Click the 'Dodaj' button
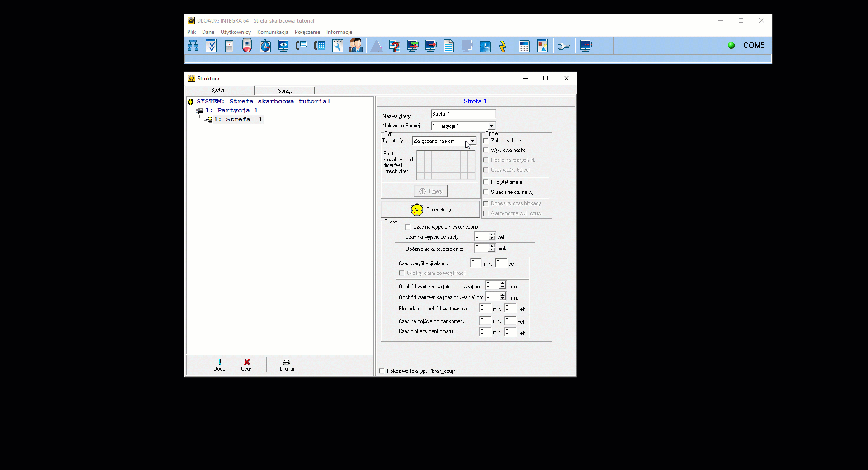The height and width of the screenshot is (470, 868). click(x=220, y=365)
